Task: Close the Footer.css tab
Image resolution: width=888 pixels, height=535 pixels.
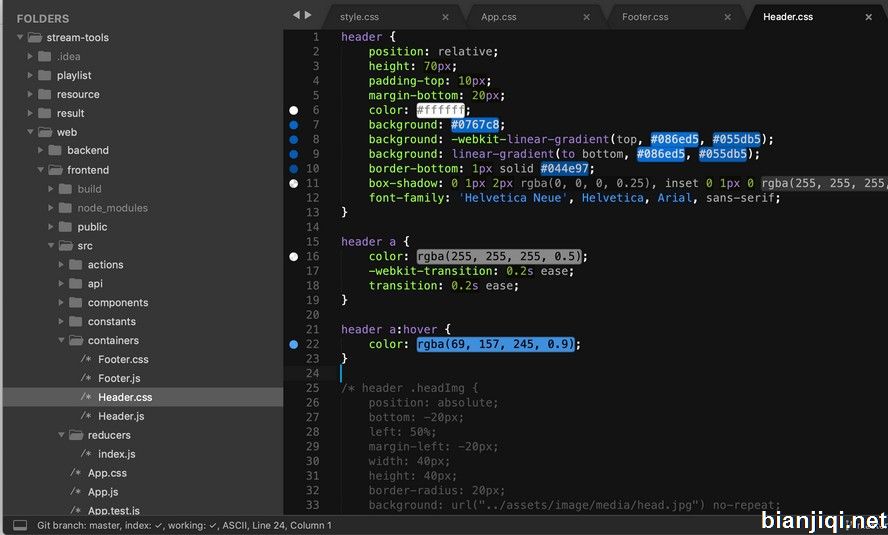Action: click(x=728, y=17)
